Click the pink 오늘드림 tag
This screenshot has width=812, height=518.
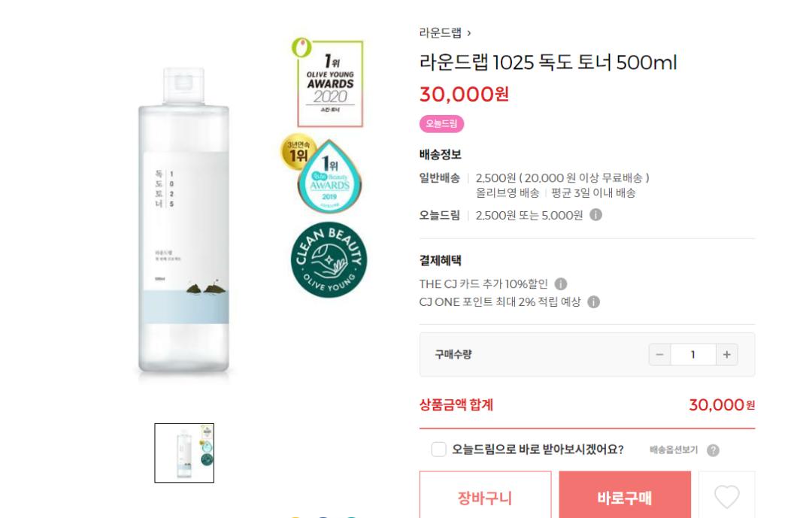442,124
